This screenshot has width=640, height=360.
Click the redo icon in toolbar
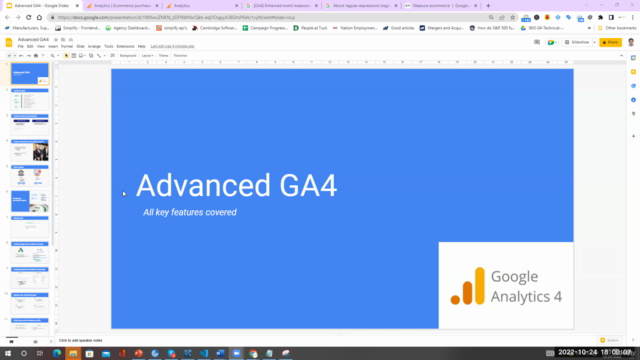click(29, 56)
